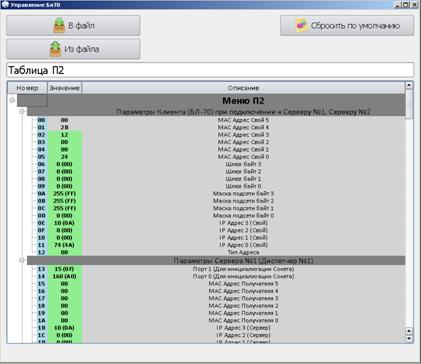Click the basket icon on "Из файла"
This screenshot has height=364, width=421.
(55, 49)
